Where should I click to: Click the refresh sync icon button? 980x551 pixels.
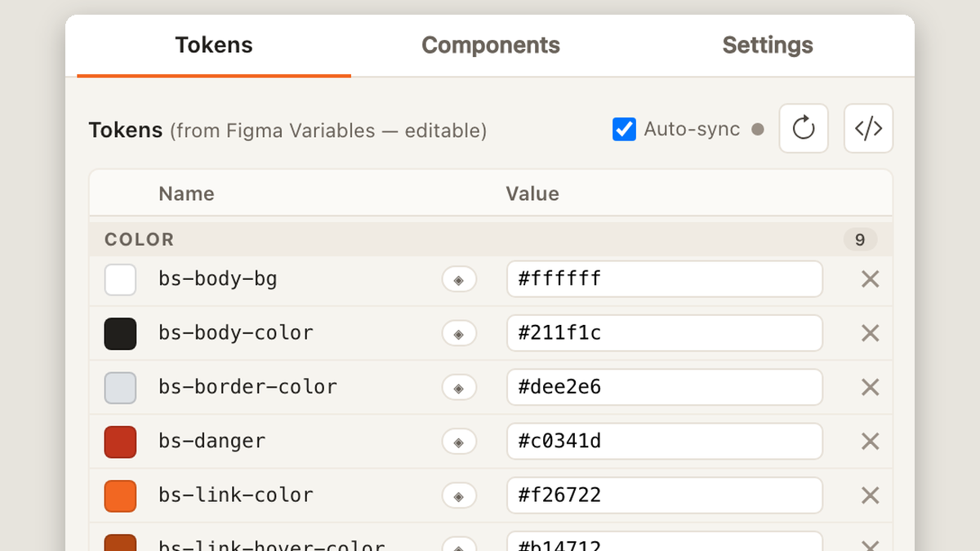[804, 128]
